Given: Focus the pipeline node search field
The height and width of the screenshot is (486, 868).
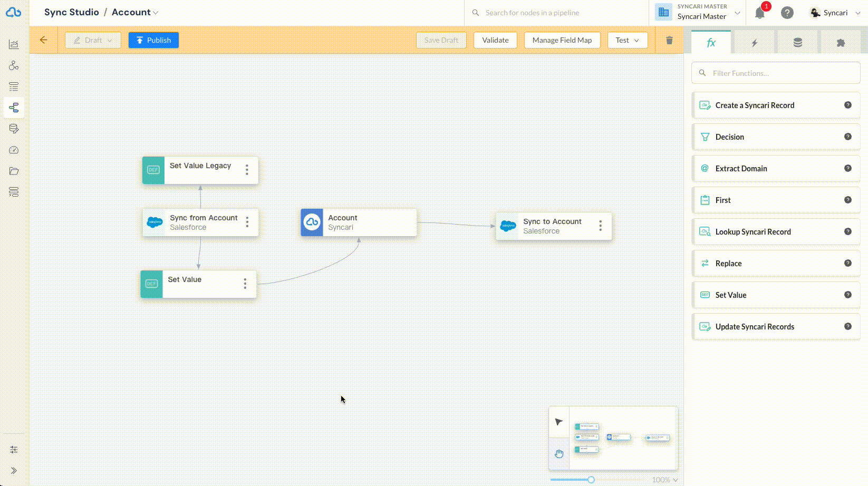Looking at the screenshot, I should tap(556, 13).
